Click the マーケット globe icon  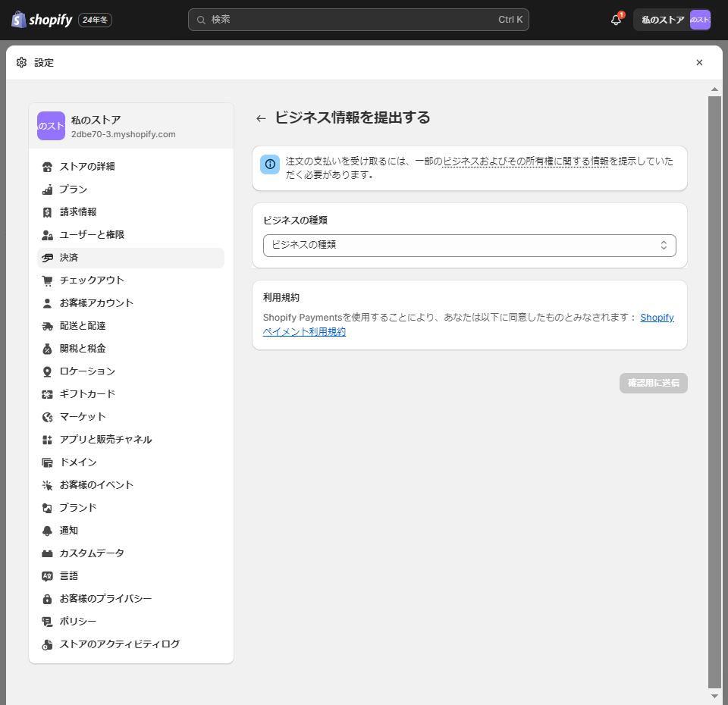tap(47, 417)
